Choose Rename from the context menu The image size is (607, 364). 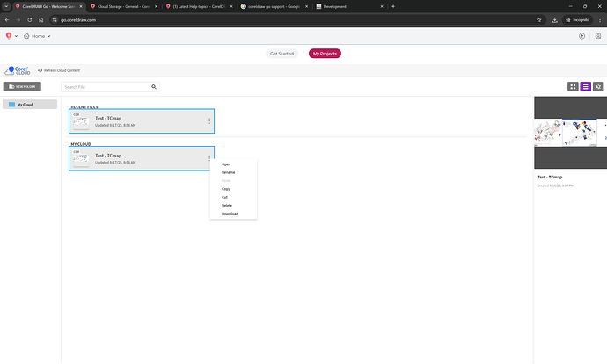click(228, 172)
